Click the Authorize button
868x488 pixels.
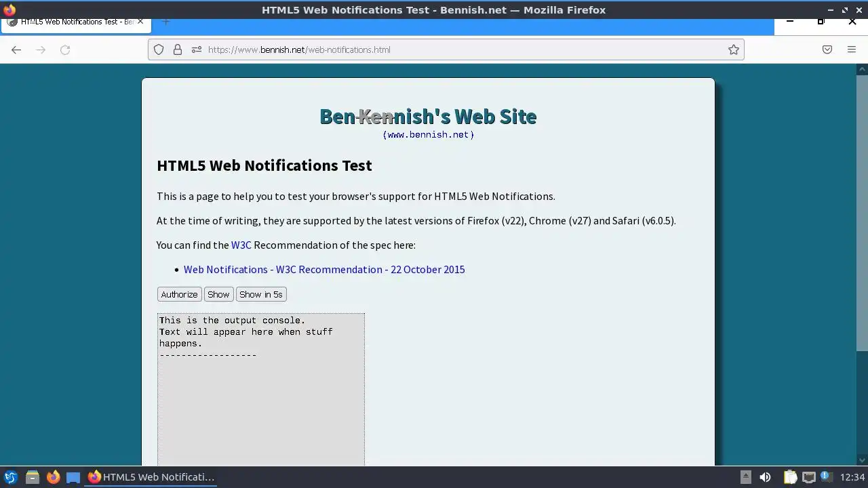(x=179, y=294)
